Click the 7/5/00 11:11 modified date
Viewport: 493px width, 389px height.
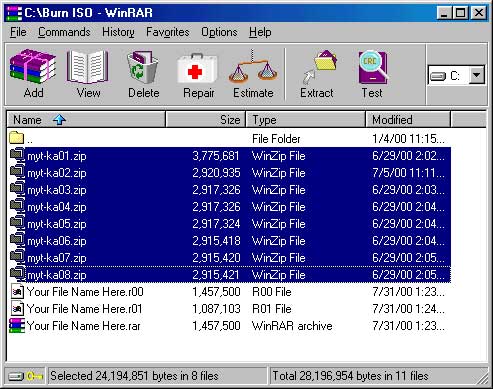tap(408, 173)
